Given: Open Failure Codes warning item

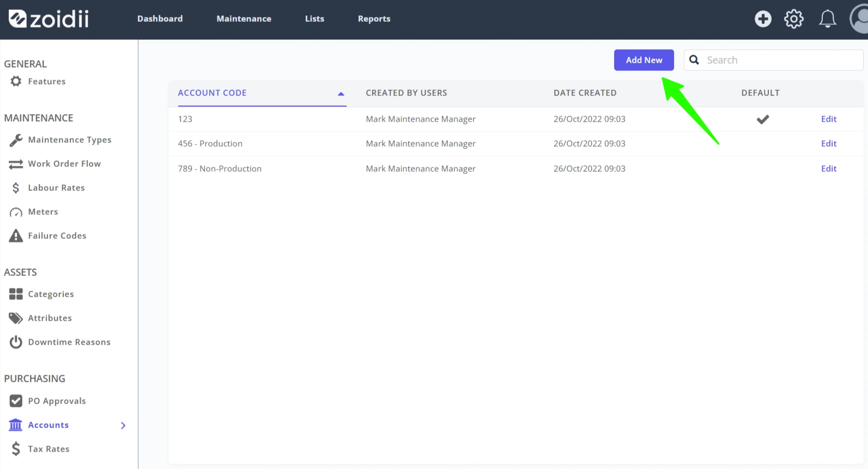Looking at the screenshot, I should (x=48, y=236).
